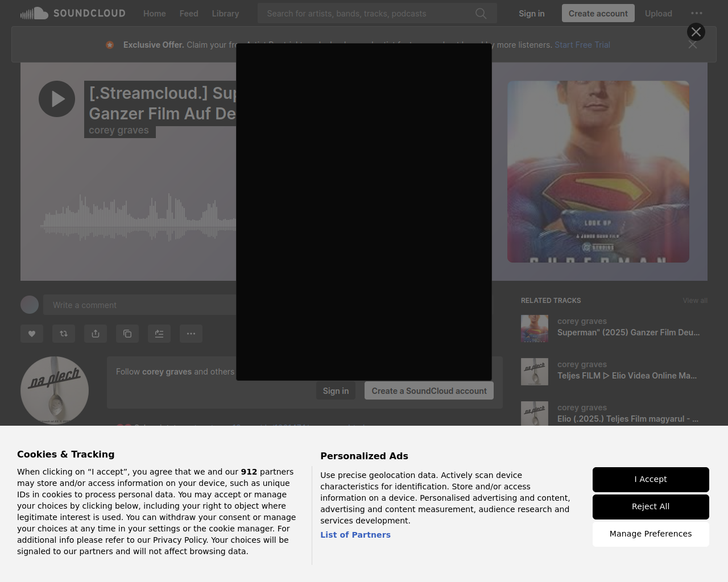Open the Feed menu item
This screenshot has height=582, width=728.
[189, 14]
